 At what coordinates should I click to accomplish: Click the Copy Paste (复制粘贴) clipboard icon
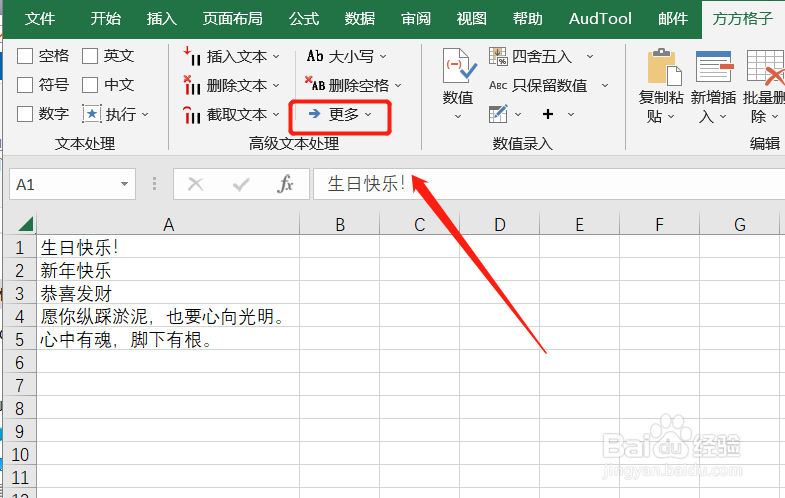(x=664, y=67)
